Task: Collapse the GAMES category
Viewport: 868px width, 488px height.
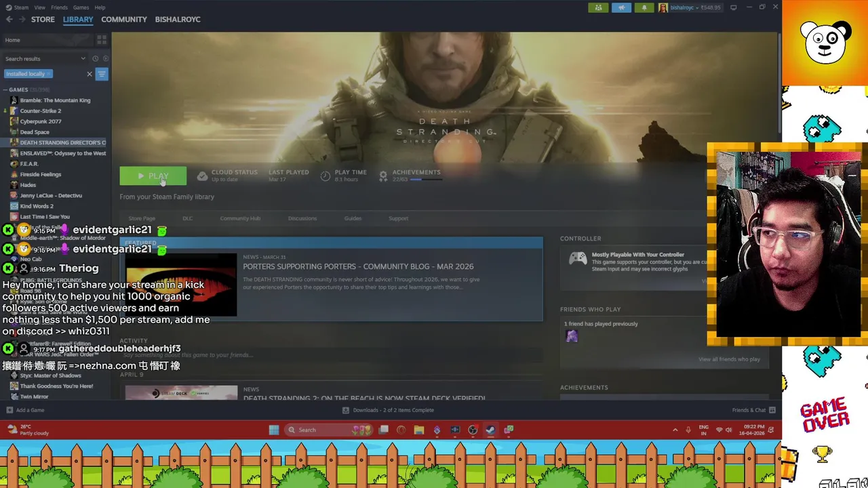Action: pyautogui.click(x=5, y=89)
